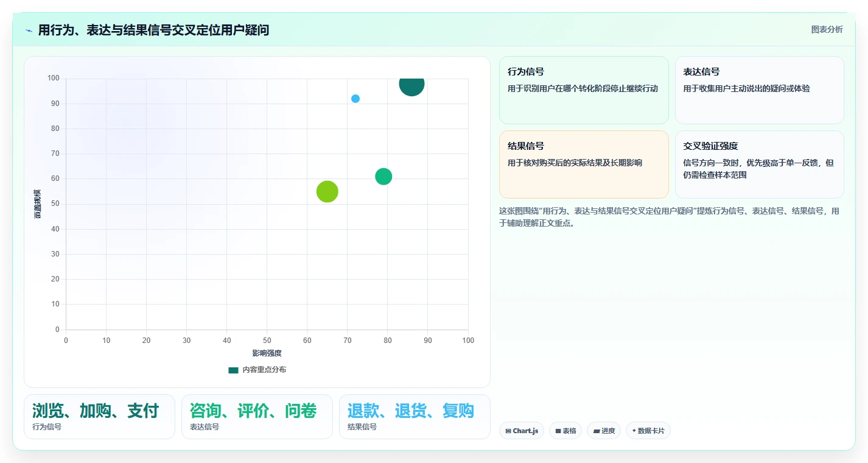Image resolution: width=868 pixels, height=463 pixels.
Task: Click the text 用于收集用户主动说出的疑问或体验
Action: [x=746, y=89]
